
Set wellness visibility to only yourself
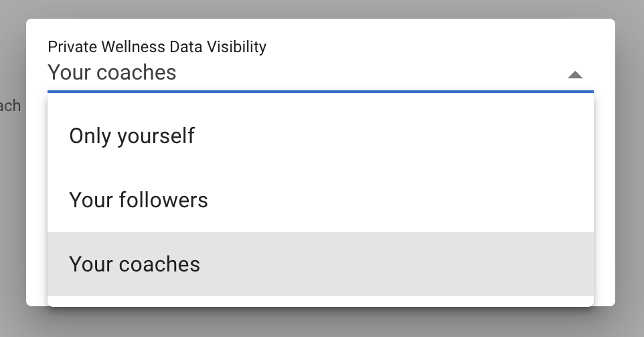pos(132,136)
